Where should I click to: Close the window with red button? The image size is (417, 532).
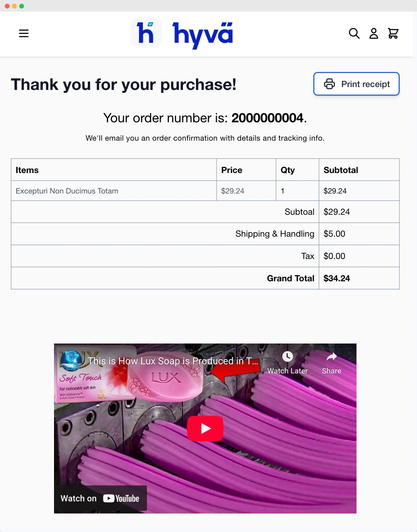pos(7,6)
